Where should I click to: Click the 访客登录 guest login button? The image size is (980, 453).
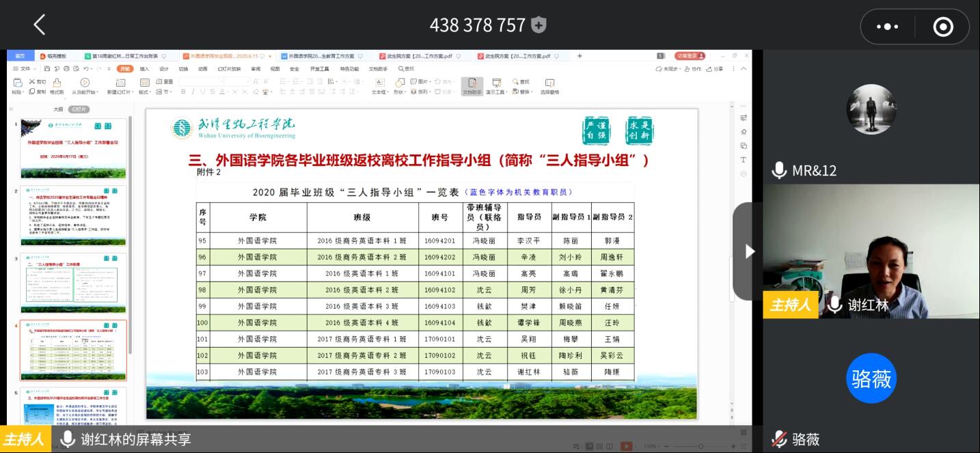click(690, 56)
